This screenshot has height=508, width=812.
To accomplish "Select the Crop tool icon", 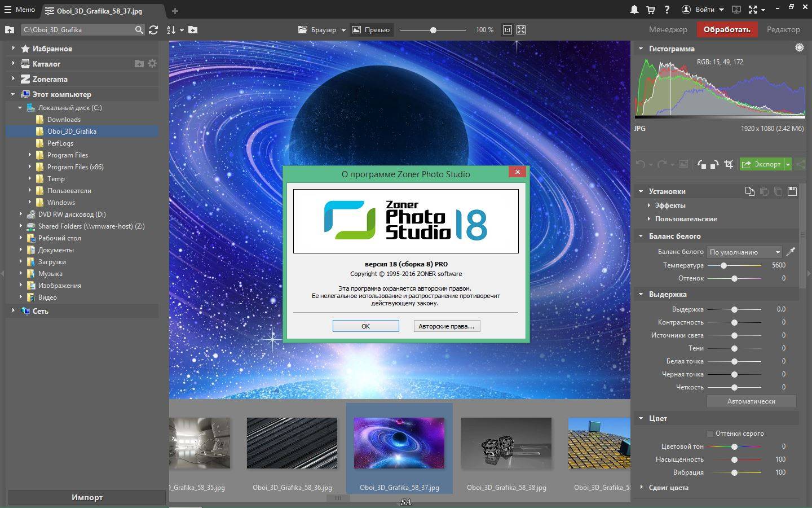I will click(729, 164).
